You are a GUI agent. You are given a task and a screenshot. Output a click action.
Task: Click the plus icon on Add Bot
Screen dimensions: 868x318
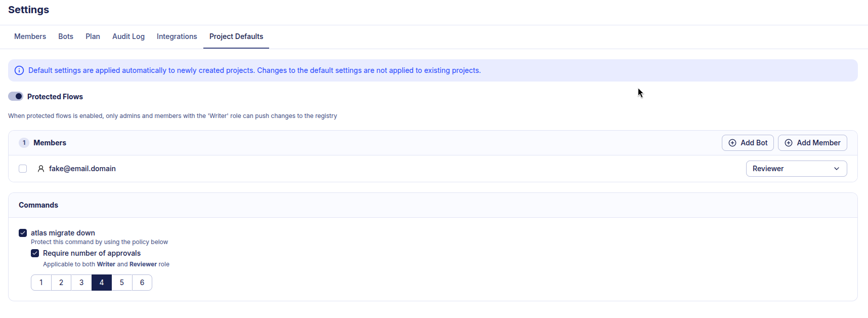[x=732, y=143]
